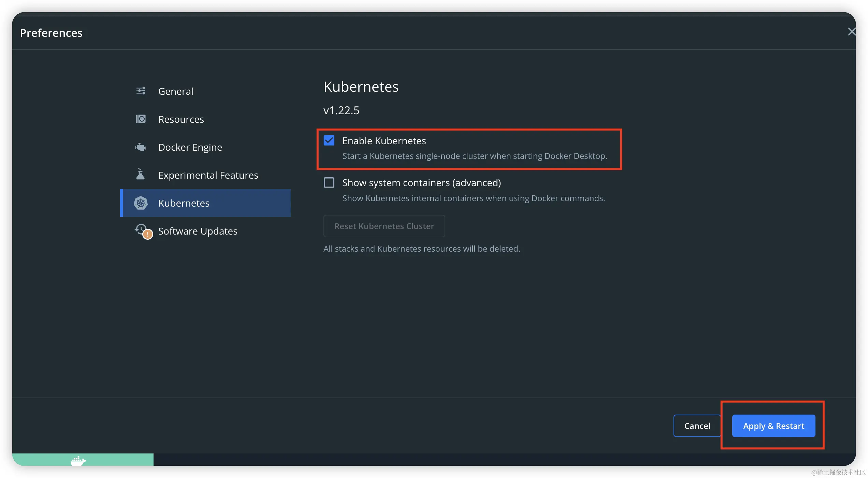Close the Preferences dialog
Viewport: 868px width, 478px height.
(x=851, y=32)
